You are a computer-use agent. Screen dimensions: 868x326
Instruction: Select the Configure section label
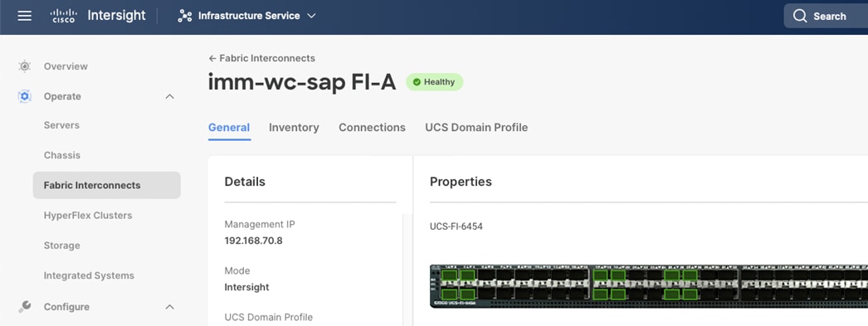[66, 307]
